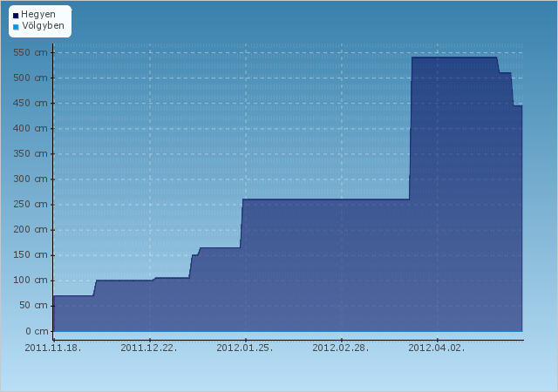Select the Völgyben legend label
558x392 pixels.
43,25
